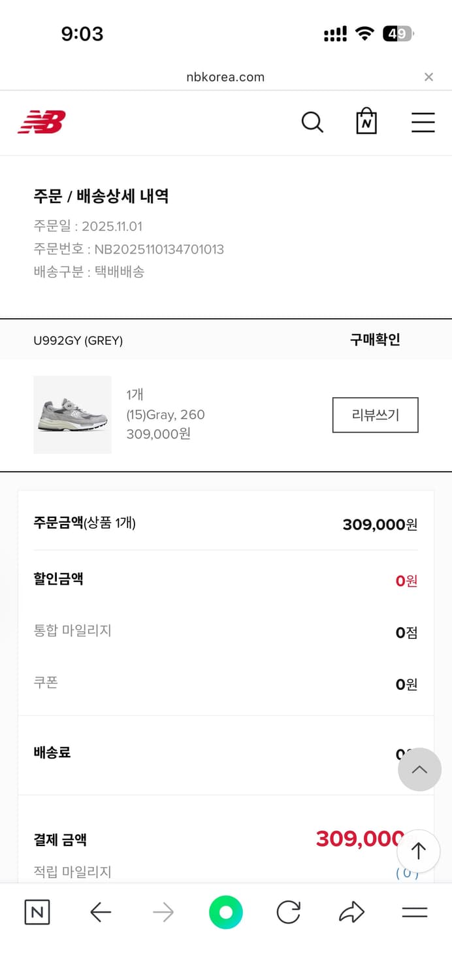Viewport: 452px width, 980px height.
Task: Open the hamburger menu in the header
Action: pos(423,122)
